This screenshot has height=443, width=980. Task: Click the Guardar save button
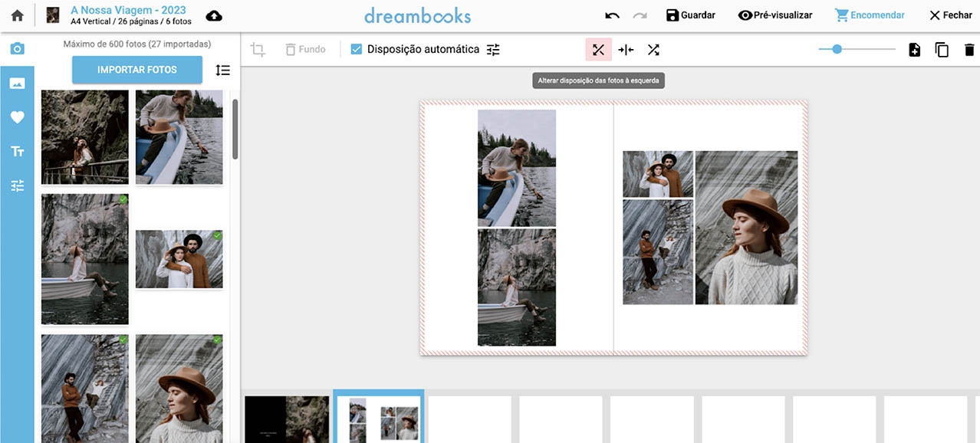point(690,15)
